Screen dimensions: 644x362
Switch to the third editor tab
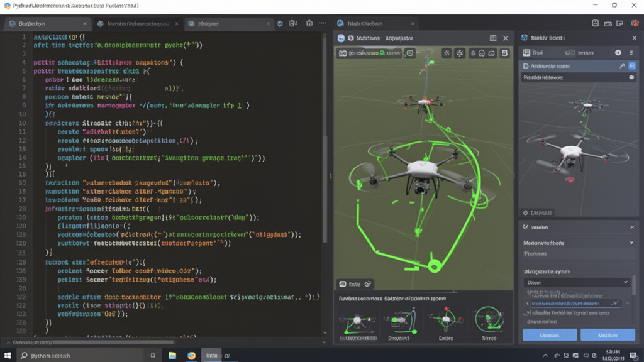point(208,24)
